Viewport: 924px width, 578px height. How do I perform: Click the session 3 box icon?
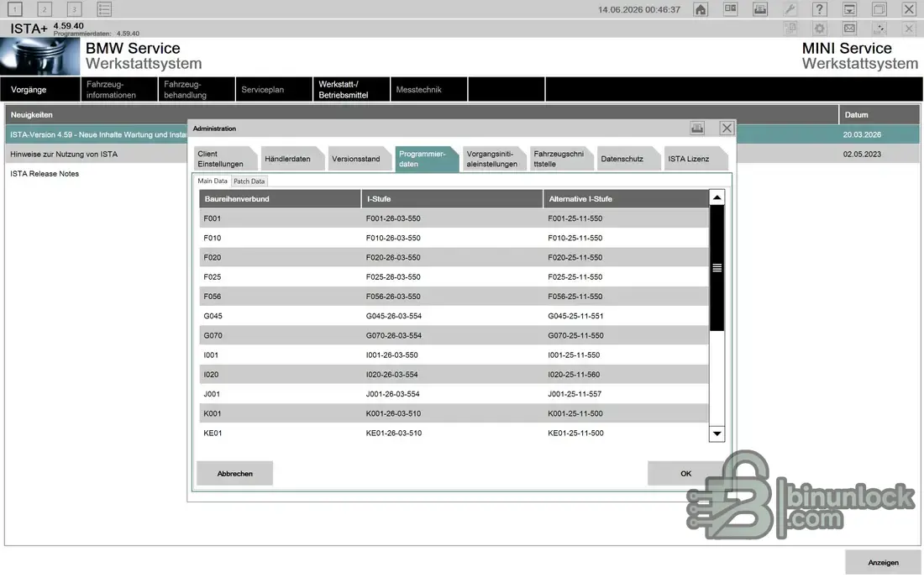click(x=74, y=9)
